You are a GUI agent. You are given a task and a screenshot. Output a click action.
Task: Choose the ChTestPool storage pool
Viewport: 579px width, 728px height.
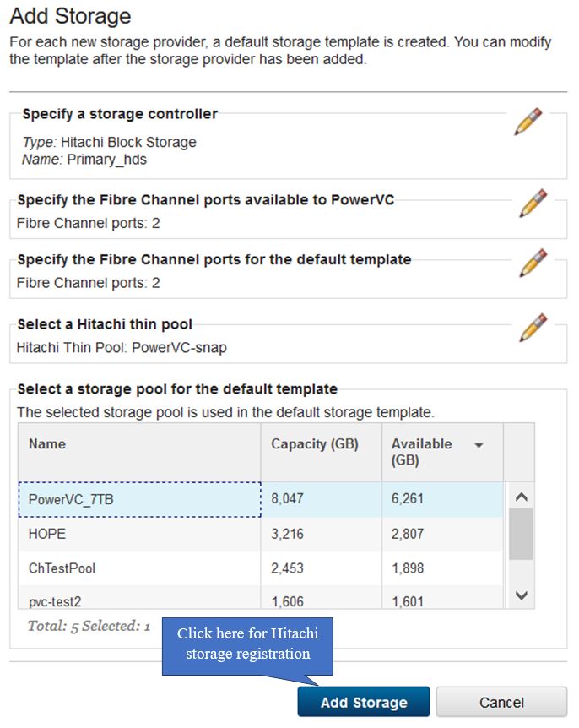pos(261,568)
